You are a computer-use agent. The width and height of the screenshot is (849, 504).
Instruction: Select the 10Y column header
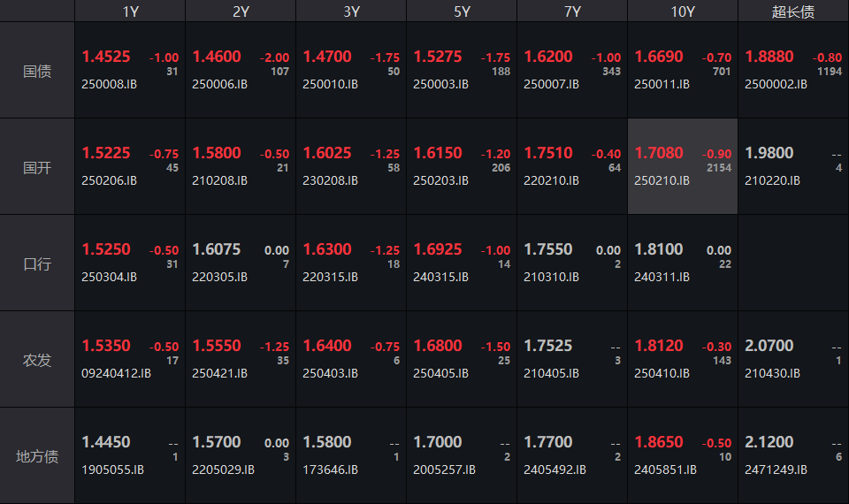tap(682, 11)
